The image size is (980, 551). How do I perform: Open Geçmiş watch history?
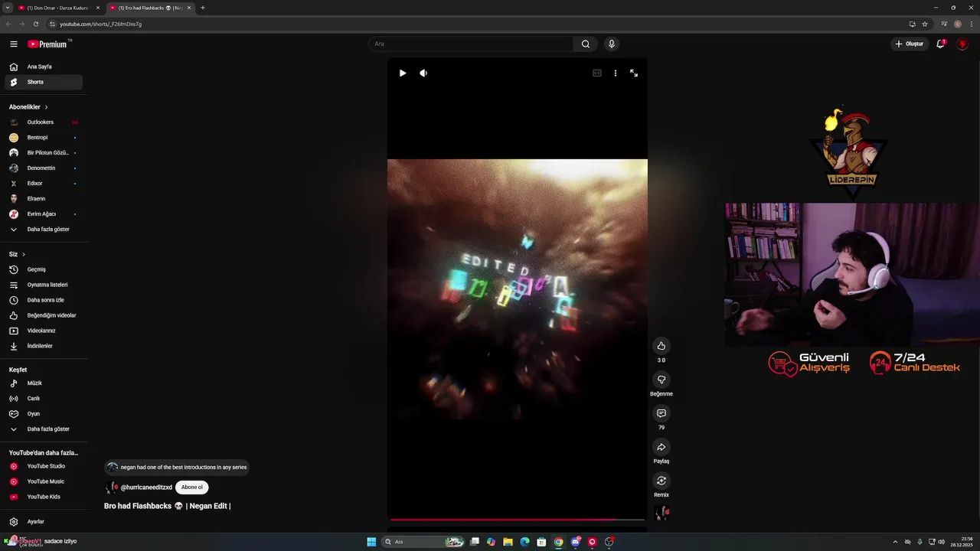(x=44, y=269)
